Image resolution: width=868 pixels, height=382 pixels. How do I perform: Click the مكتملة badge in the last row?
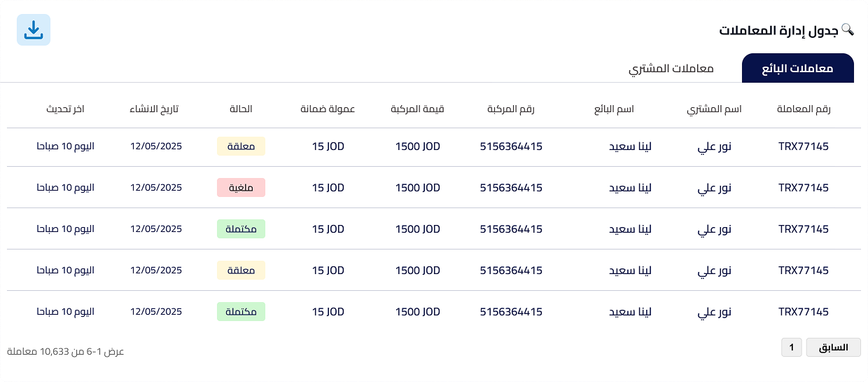[241, 312]
